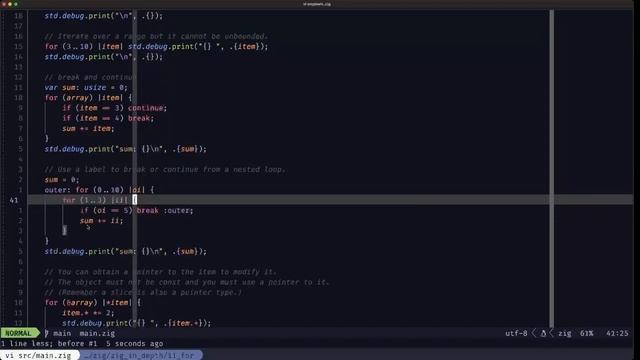Click highlighted closing brace of inner for loop

click(64, 231)
